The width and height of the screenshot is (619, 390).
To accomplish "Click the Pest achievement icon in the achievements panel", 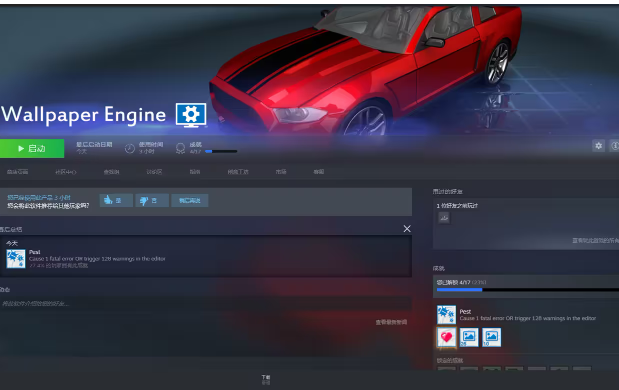I will tap(446, 315).
